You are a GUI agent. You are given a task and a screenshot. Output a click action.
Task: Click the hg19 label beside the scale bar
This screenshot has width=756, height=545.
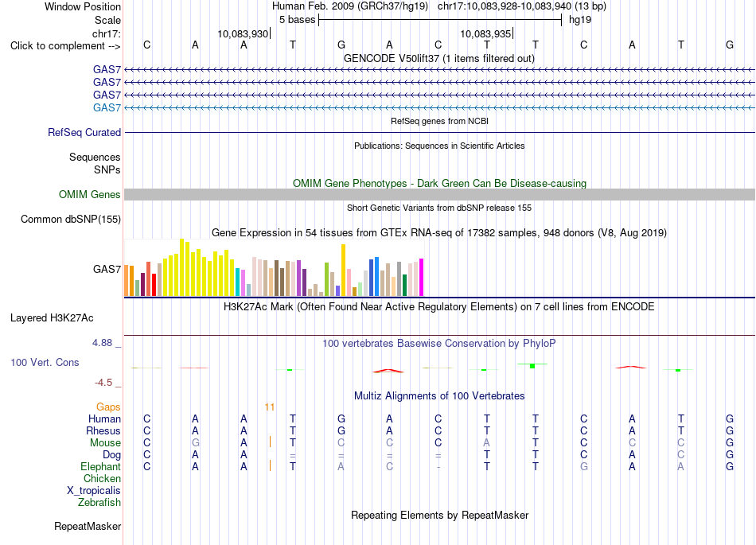click(x=579, y=20)
